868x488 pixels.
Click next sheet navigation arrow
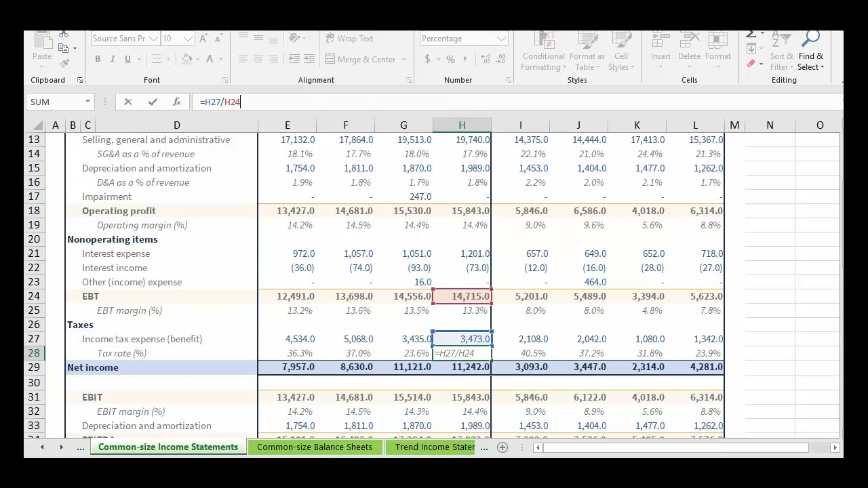(x=61, y=447)
